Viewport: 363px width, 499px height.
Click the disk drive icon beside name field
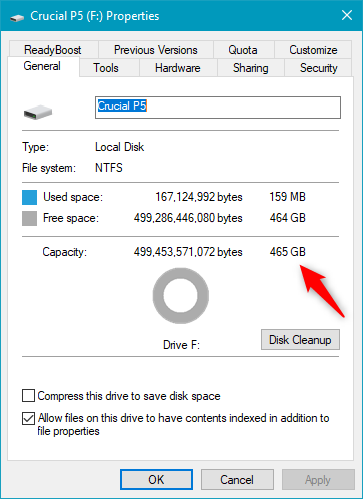38,112
